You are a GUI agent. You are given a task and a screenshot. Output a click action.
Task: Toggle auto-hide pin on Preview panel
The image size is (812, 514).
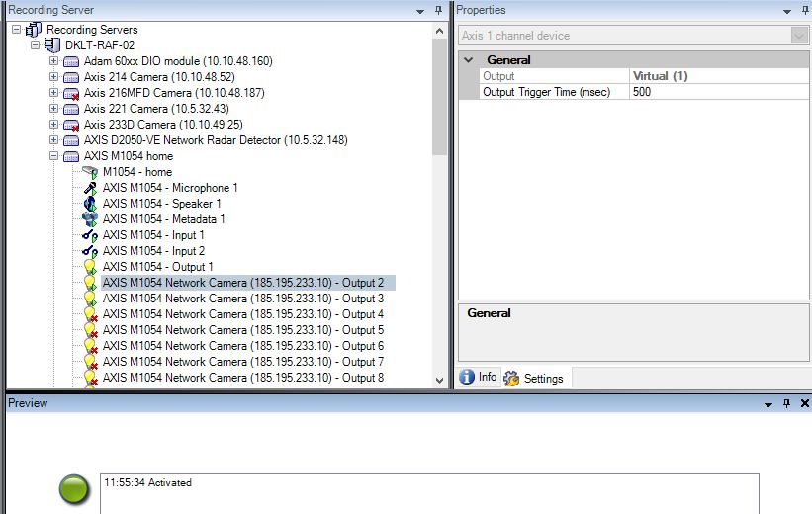(x=787, y=404)
